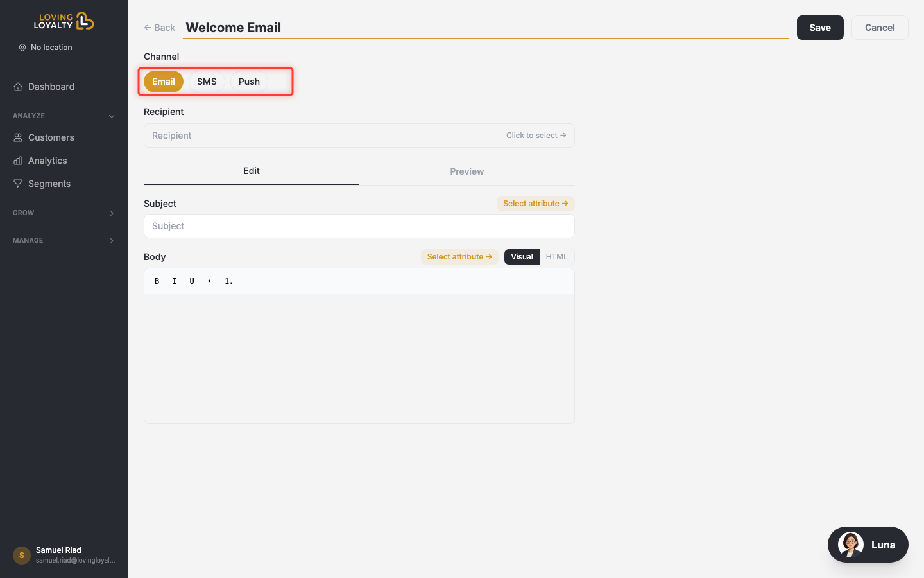The width and height of the screenshot is (924, 578).
Task: Cancel editing the email
Action: 880,28
